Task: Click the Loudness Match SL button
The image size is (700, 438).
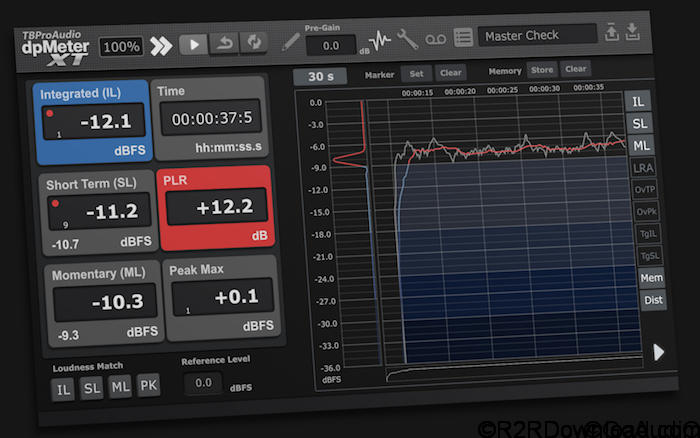Action: coord(92,388)
